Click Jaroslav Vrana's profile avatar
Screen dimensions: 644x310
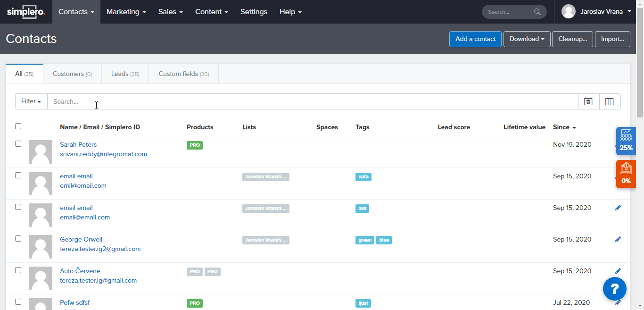pos(569,12)
